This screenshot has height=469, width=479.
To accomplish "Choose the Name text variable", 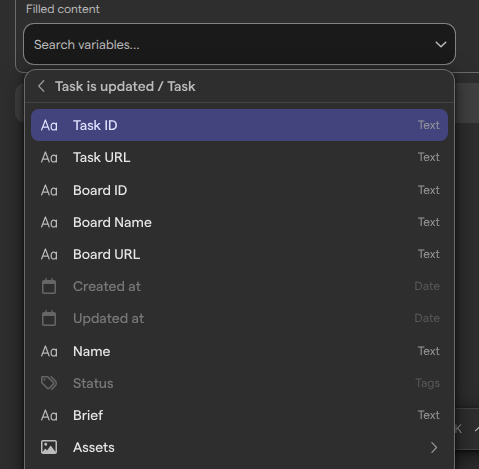I will click(x=239, y=351).
